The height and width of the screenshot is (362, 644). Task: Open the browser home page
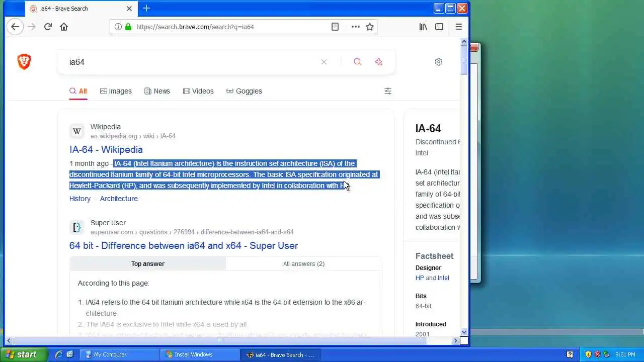pos(64,27)
